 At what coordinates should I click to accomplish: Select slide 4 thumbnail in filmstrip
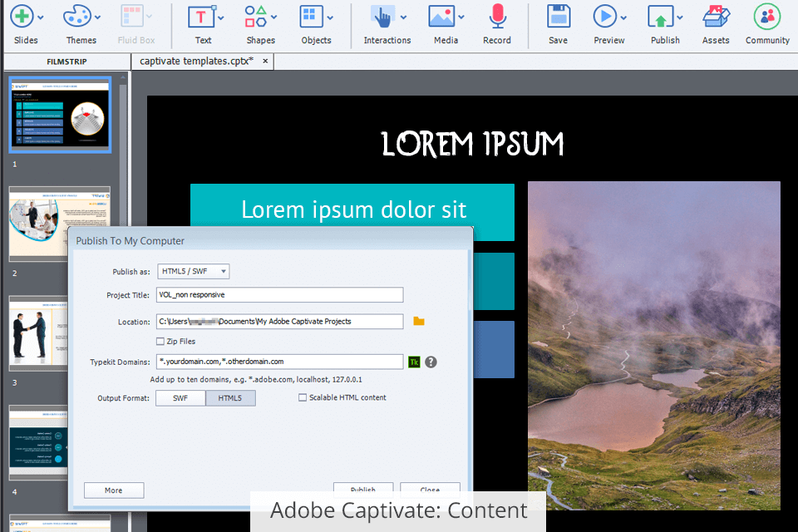(x=38, y=442)
